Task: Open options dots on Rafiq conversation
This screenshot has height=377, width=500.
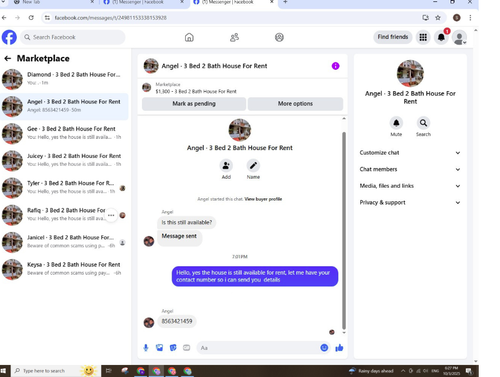Action: pos(111,215)
